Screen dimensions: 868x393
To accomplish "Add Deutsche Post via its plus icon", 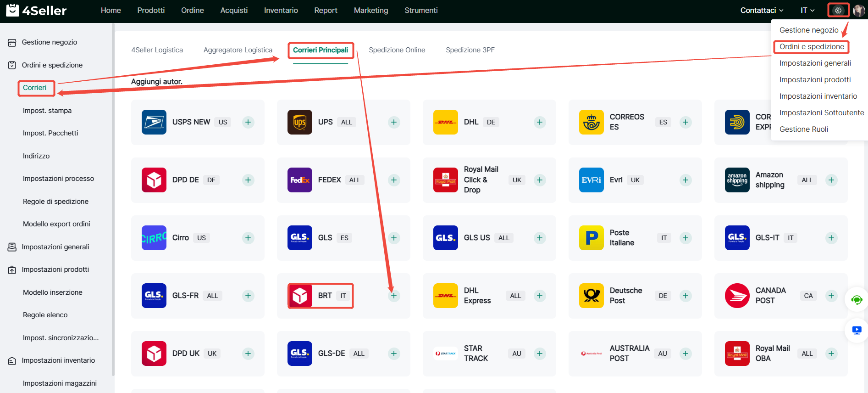I will click(685, 296).
